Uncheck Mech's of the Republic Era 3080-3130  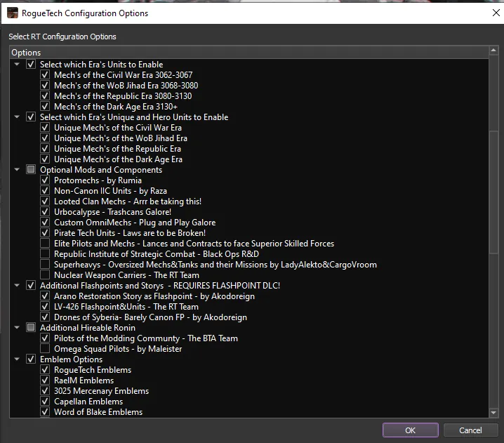(x=45, y=95)
